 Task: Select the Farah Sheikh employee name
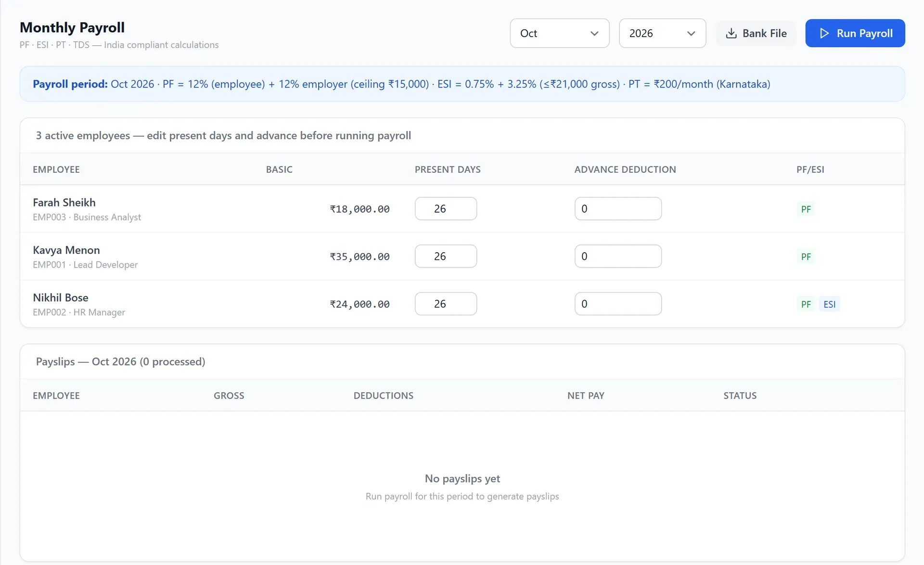click(64, 202)
